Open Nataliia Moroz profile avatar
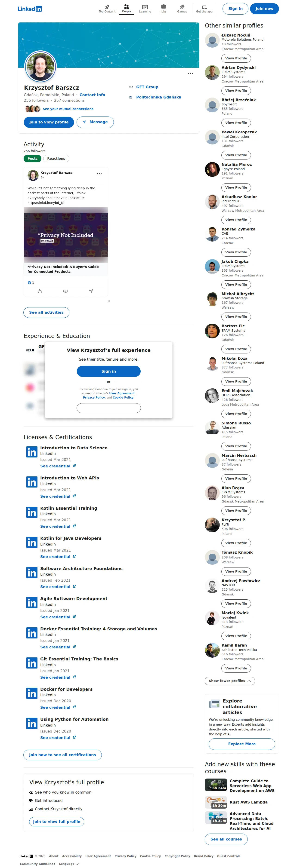The image size is (297, 868). pos(212,169)
